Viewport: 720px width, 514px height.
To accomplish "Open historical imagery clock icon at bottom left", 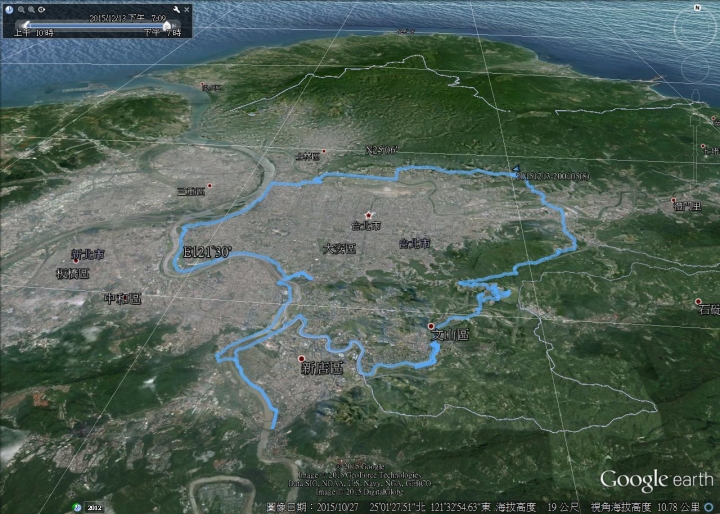I will click(77, 507).
